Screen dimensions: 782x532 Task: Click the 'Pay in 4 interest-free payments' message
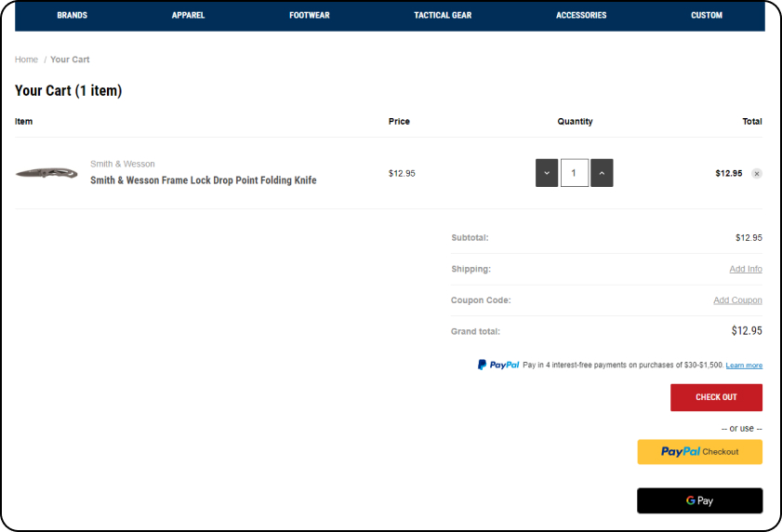coord(623,365)
